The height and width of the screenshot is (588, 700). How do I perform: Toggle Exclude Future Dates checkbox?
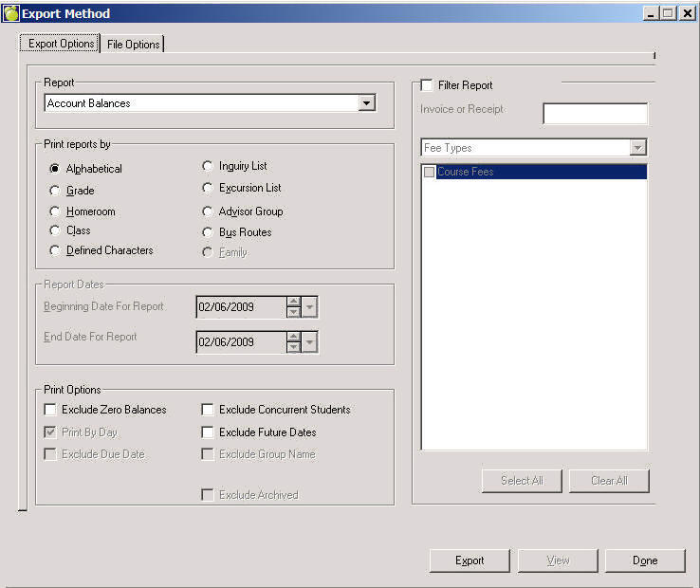point(208,432)
